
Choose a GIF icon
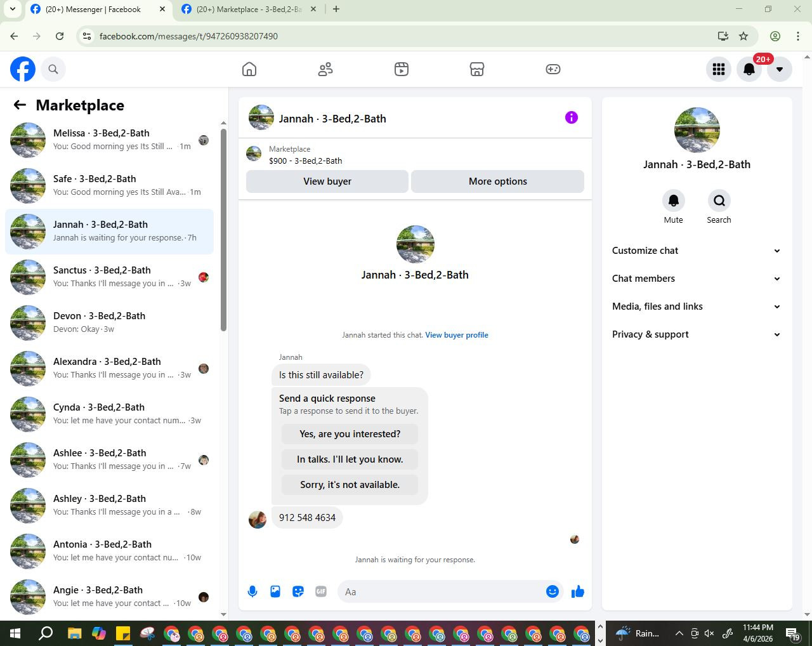point(321,591)
